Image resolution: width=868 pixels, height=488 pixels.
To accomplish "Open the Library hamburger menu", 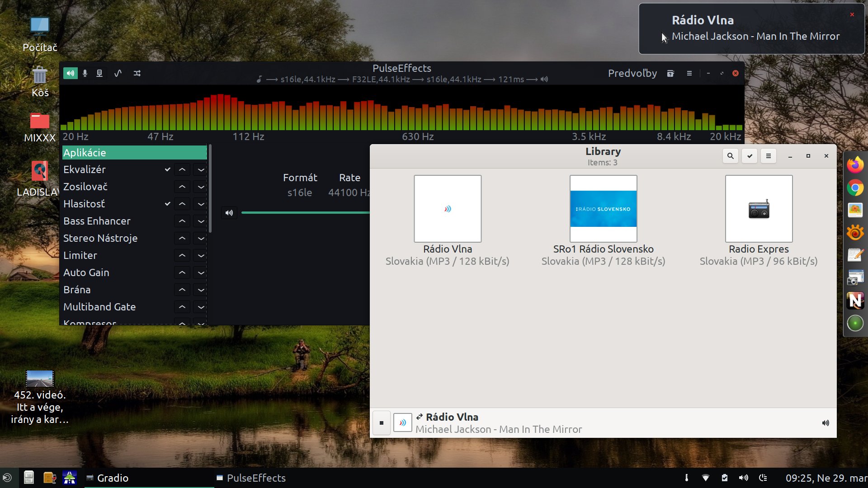I will [x=768, y=156].
